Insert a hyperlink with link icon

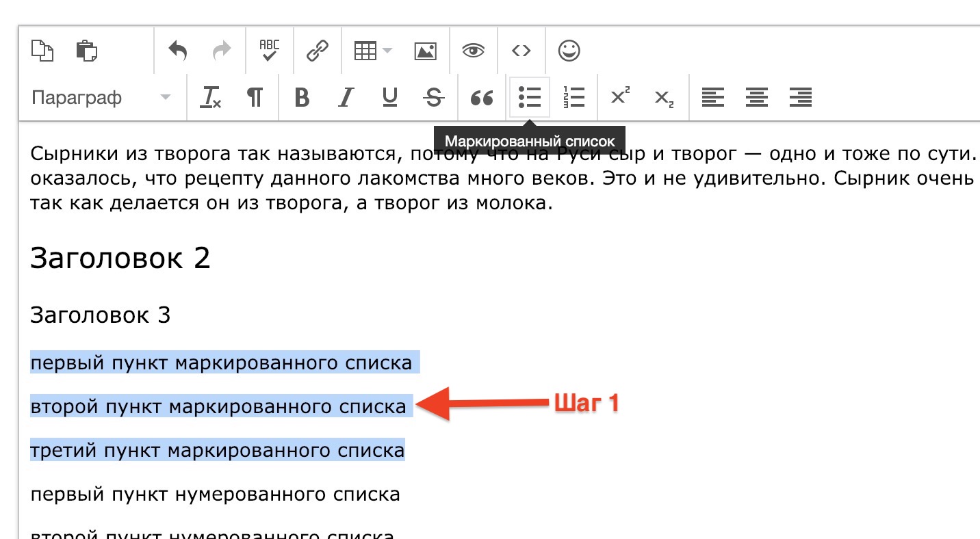pyautogui.click(x=318, y=51)
